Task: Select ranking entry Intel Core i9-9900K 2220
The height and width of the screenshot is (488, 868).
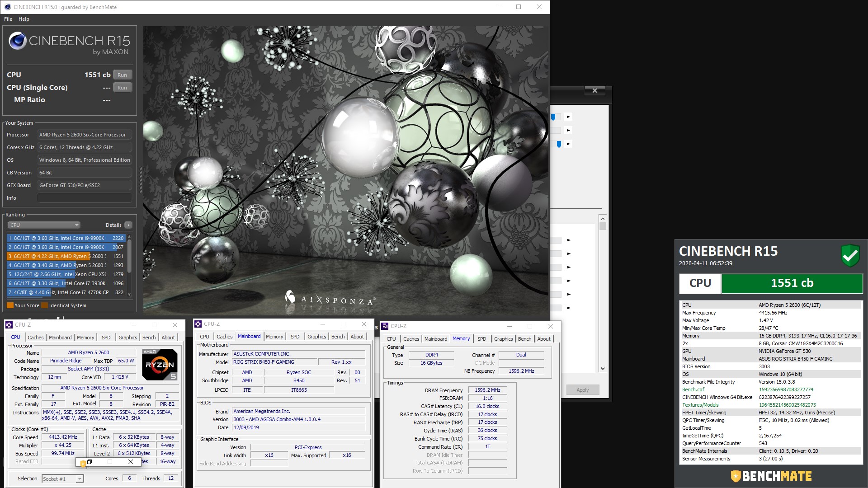Action: pyautogui.click(x=66, y=238)
